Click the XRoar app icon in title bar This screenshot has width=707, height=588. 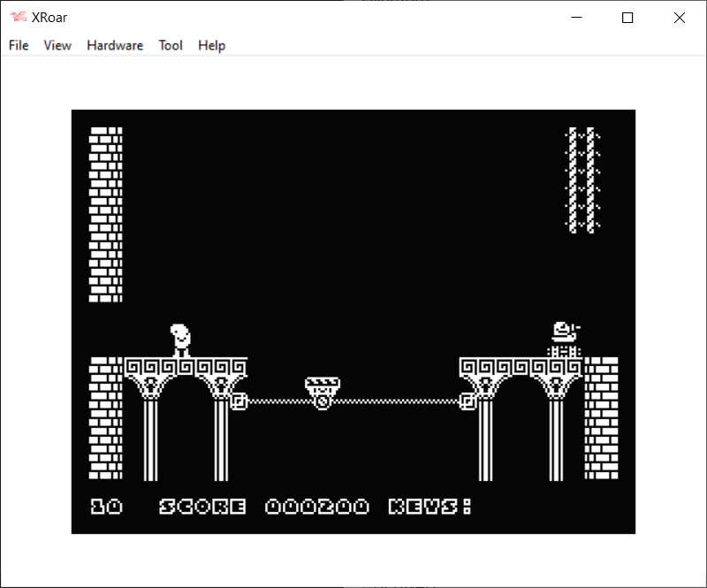click(x=19, y=18)
